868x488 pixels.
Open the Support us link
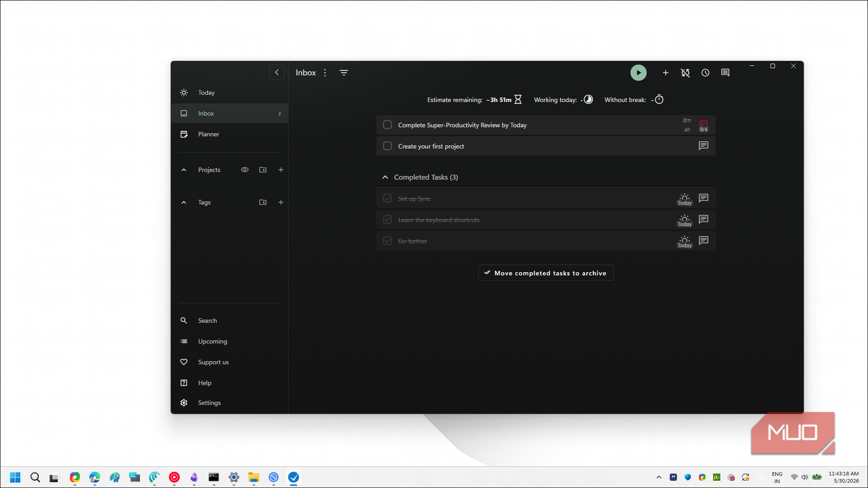229,362
